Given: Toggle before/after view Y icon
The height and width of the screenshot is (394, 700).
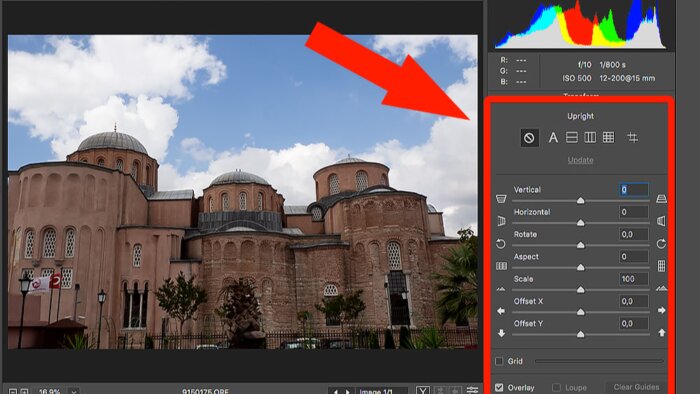Looking at the screenshot, I should [x=422, y=390].
